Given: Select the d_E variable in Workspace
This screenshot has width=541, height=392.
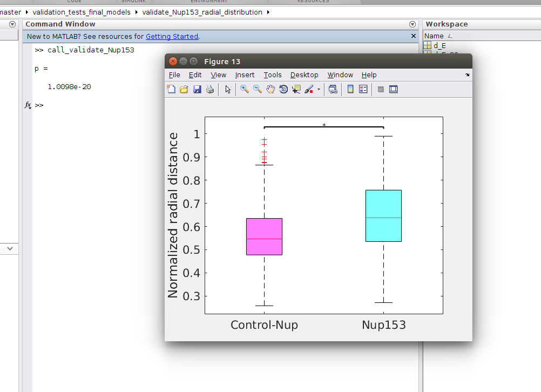Looking at the screenshot, I should tap(439, 45).
